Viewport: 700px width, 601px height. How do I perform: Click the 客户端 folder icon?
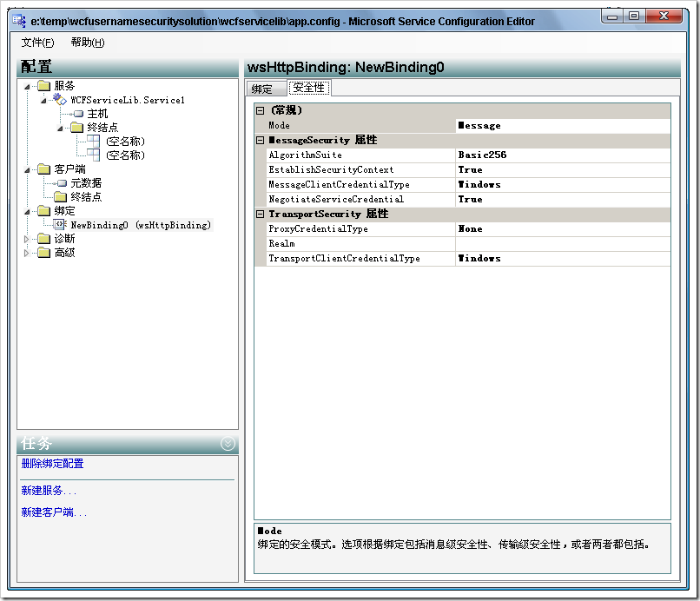tap(43, 168)
